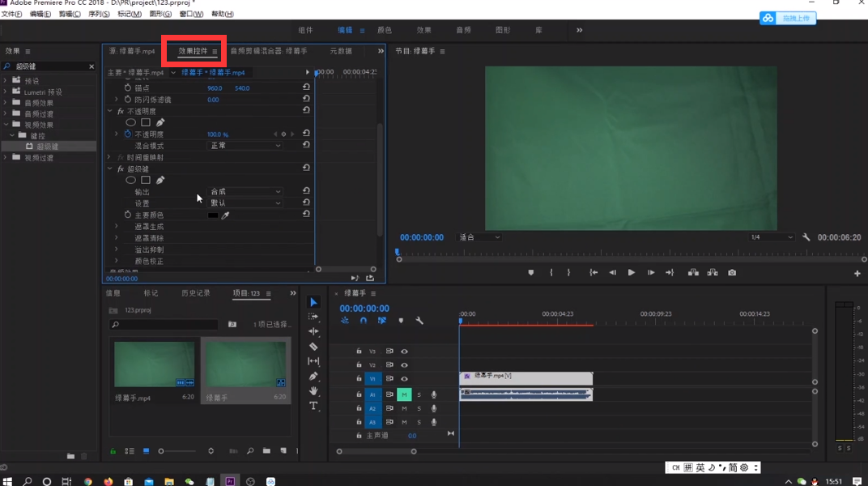
Task: Clear the effects search field
Action: point(91,66)
